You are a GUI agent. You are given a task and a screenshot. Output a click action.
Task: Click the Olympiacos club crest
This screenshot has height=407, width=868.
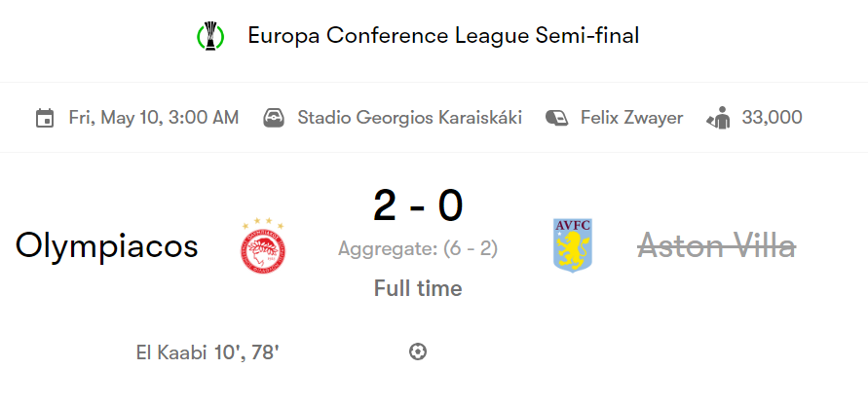point(263,246)
